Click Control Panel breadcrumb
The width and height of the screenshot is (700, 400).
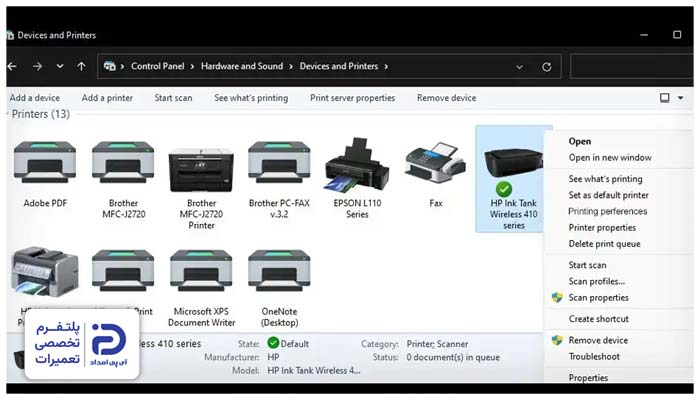[158, 66]
